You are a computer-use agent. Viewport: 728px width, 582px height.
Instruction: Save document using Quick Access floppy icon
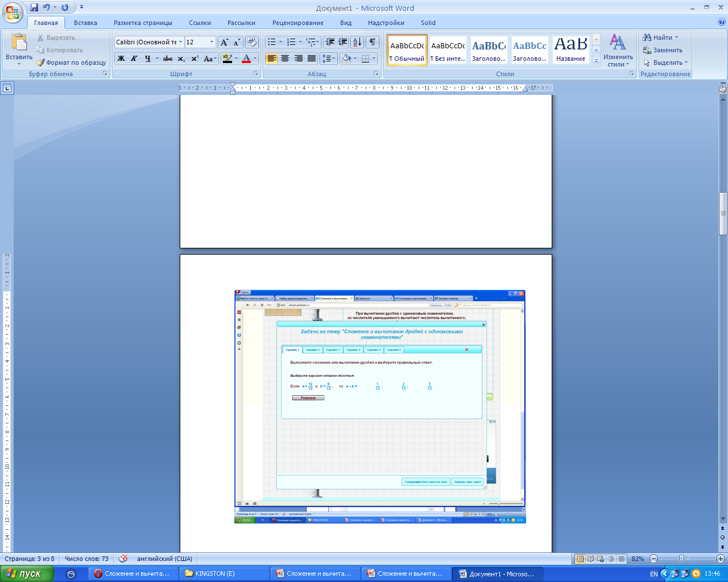point(34,7)
